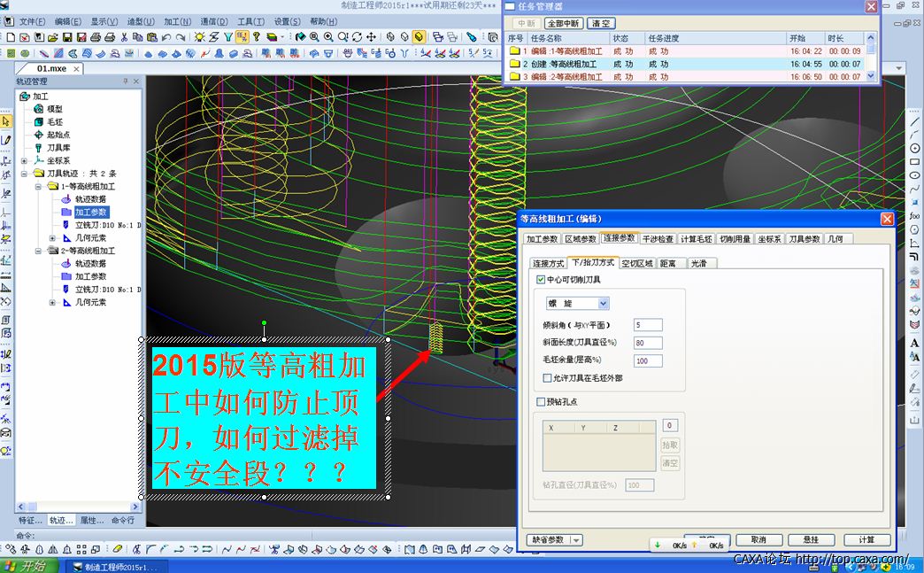Open the 空切区域 sub-tab

pyautogui.click(x=637, y=263)
